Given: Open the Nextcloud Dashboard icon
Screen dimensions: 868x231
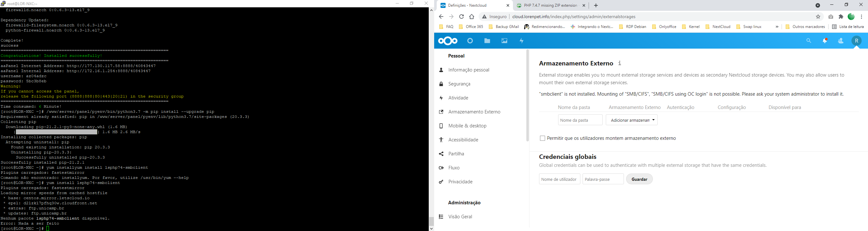Looking at the screenshot, I should pyautogui.click(x=470, y=41).
